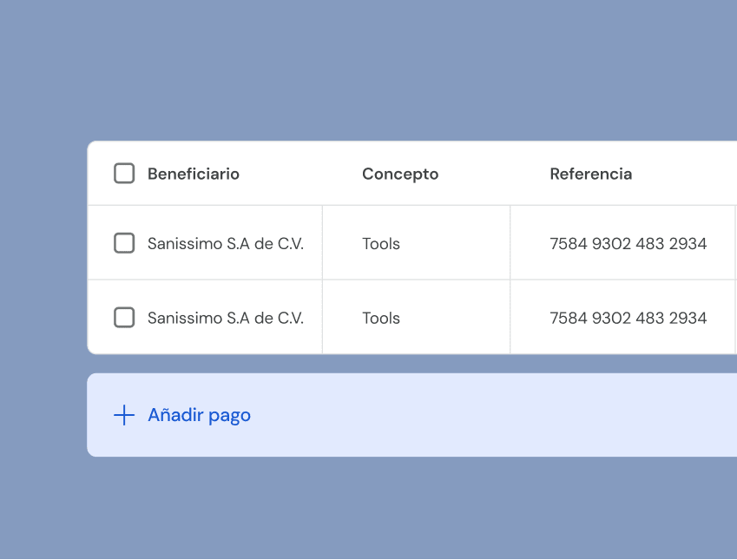Click the Añadir pago link text

point(199,415)
